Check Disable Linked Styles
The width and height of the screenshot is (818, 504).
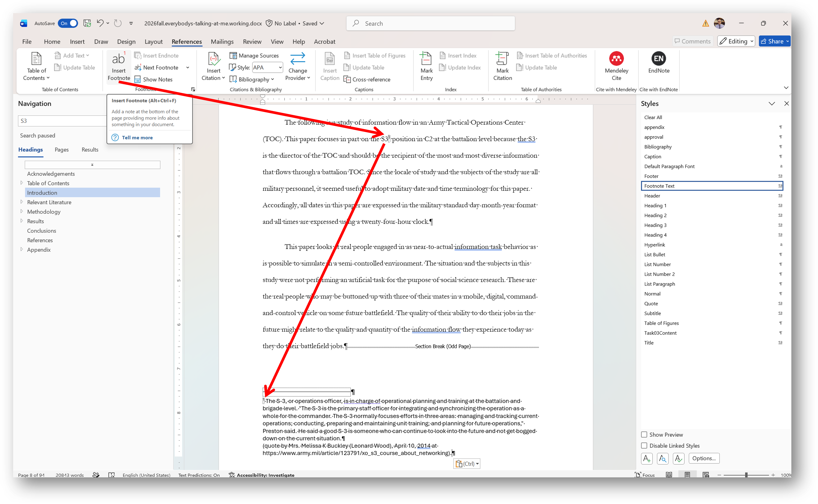pos(644,446)
